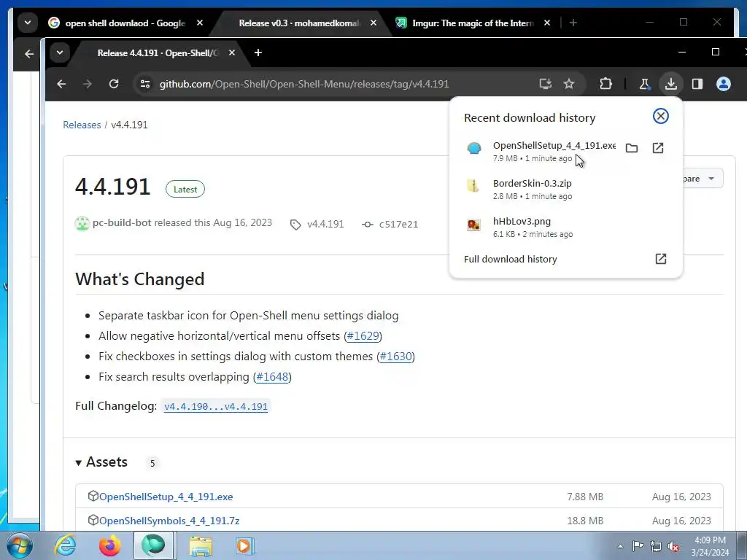
Task: Open issue #1630 link
Action: tap(395, 356)
